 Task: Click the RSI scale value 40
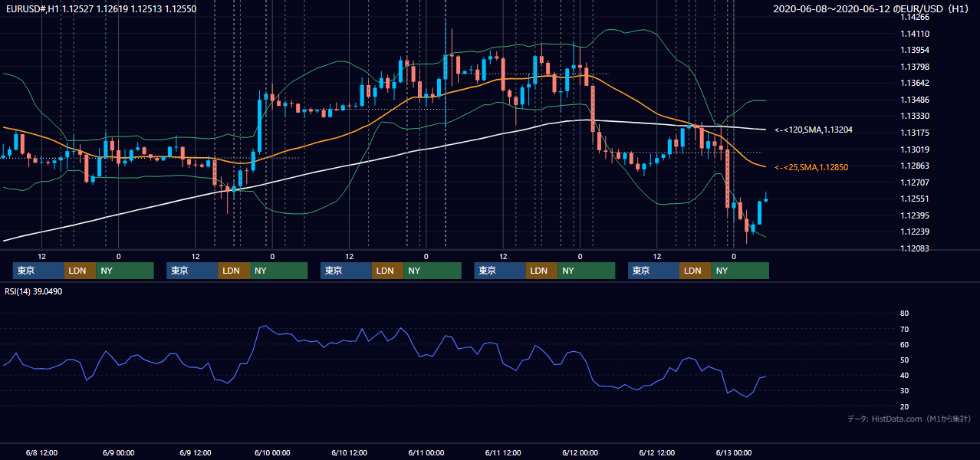coord(904,376)
